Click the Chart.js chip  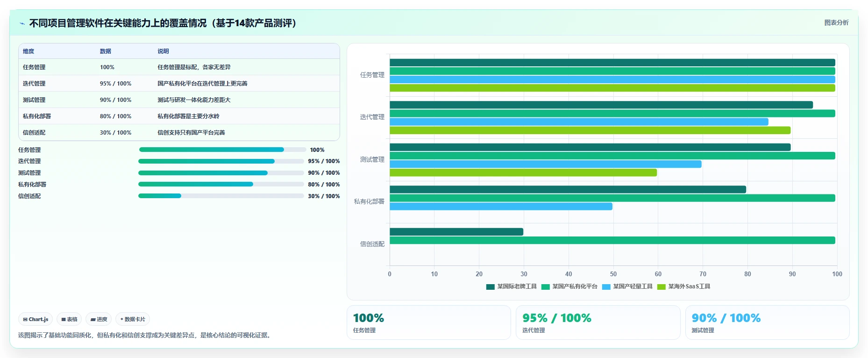(36, 319)
